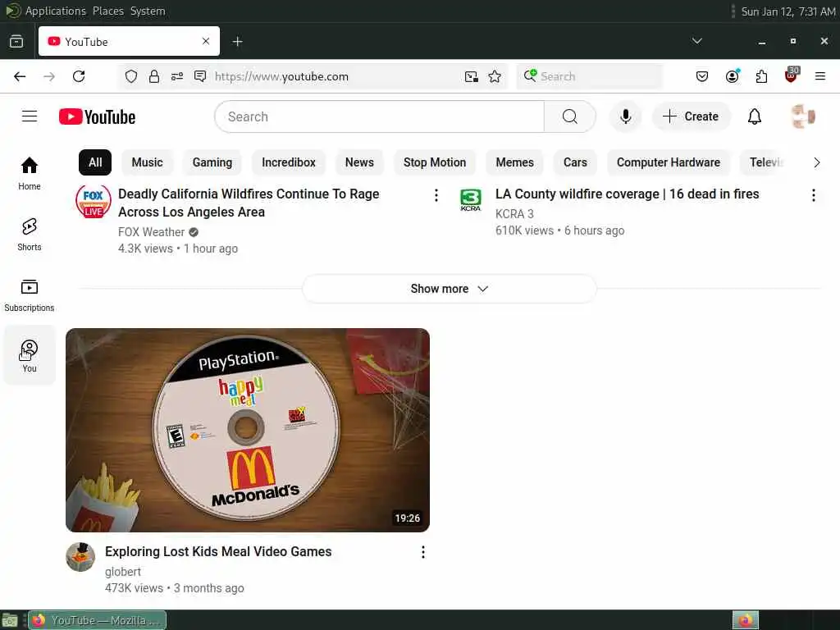Select the Music filter chip
The image size is (840, 630).
pyautogui.click(x=148, y=162)
